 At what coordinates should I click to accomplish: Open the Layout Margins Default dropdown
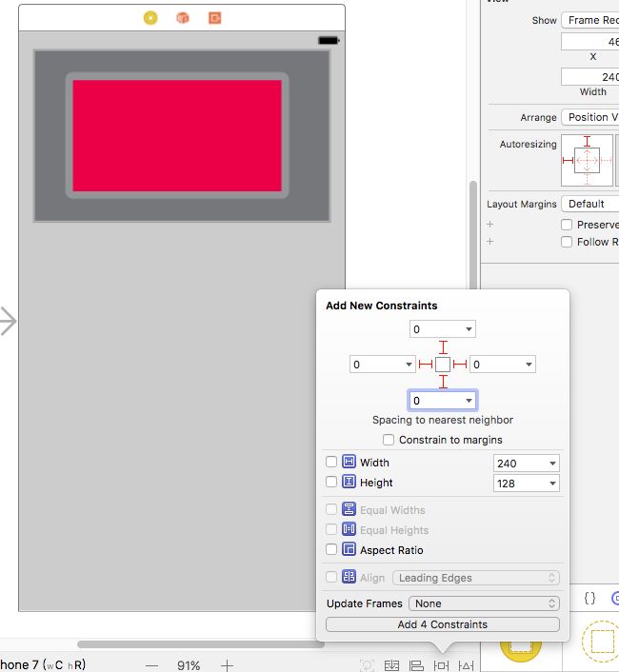[590, 204]
